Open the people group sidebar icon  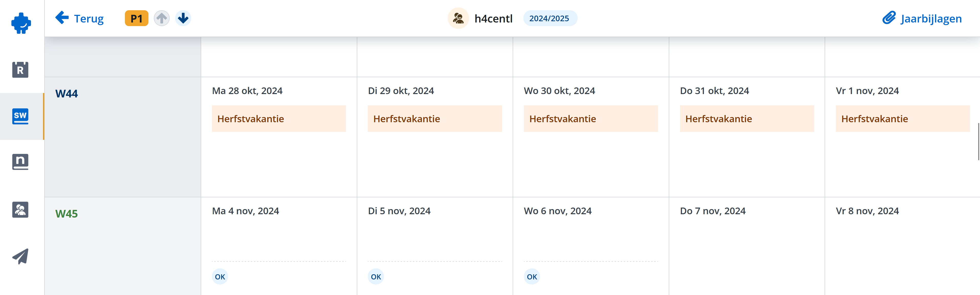click(20, 209)
